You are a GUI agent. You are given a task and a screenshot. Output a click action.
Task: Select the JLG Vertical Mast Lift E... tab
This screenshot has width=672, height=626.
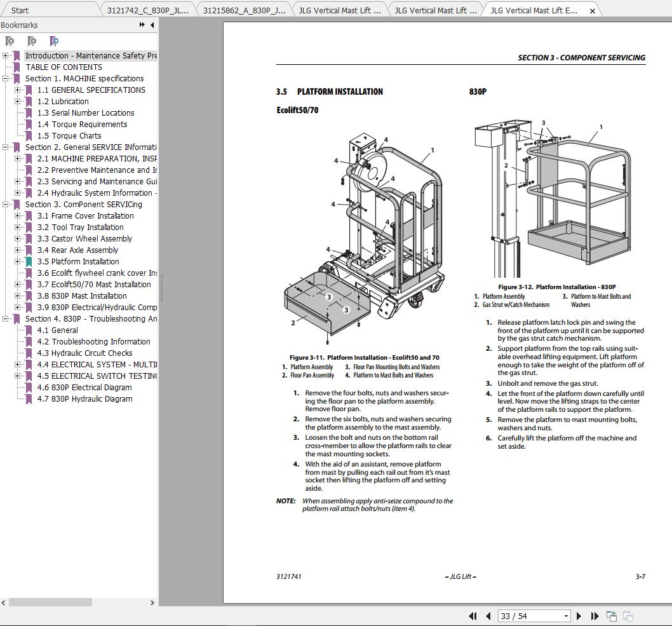tap(534, 11)
